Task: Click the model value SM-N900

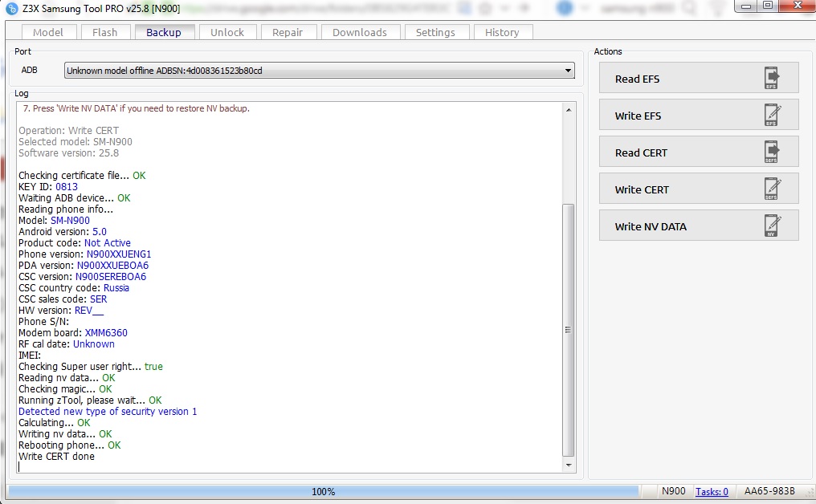Action: coord(70,221)
